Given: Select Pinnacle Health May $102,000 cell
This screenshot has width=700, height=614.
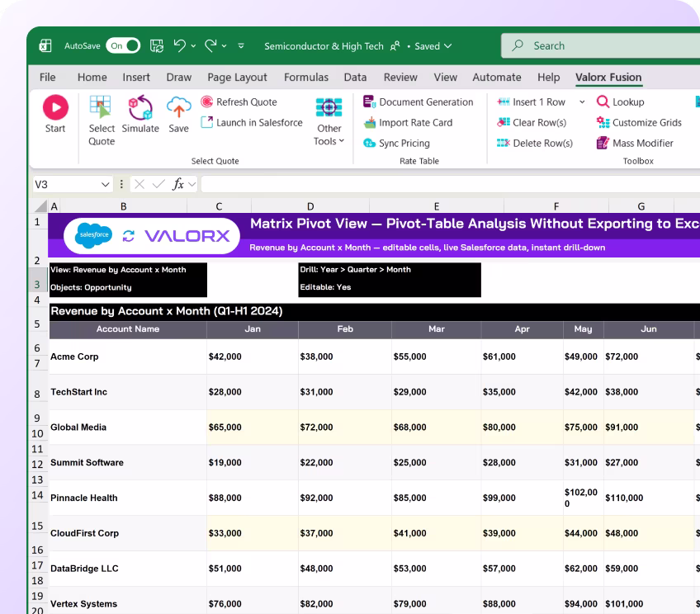Looking at the screenshot, I should (x=584, y=498).
